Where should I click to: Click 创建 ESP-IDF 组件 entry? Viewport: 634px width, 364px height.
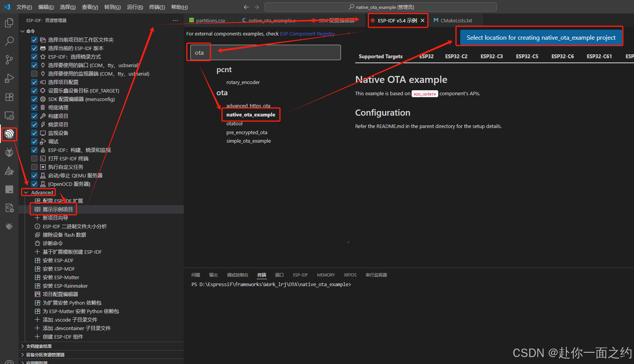pyautogui.click(x=63, y=337)
